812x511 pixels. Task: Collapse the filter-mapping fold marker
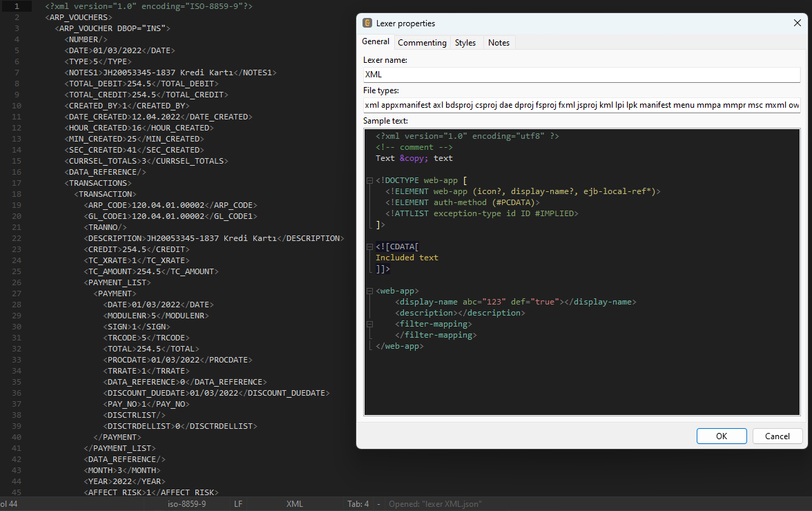pyautogui.click(x=370, y=325)
